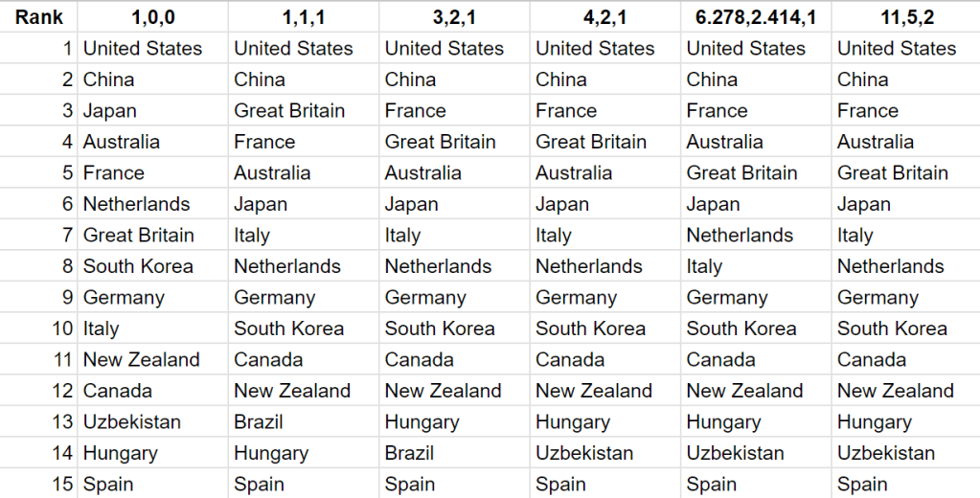
Task: Click Netherlands in the 6.278,2.414,1 column
Action: (x=740, y=236)
